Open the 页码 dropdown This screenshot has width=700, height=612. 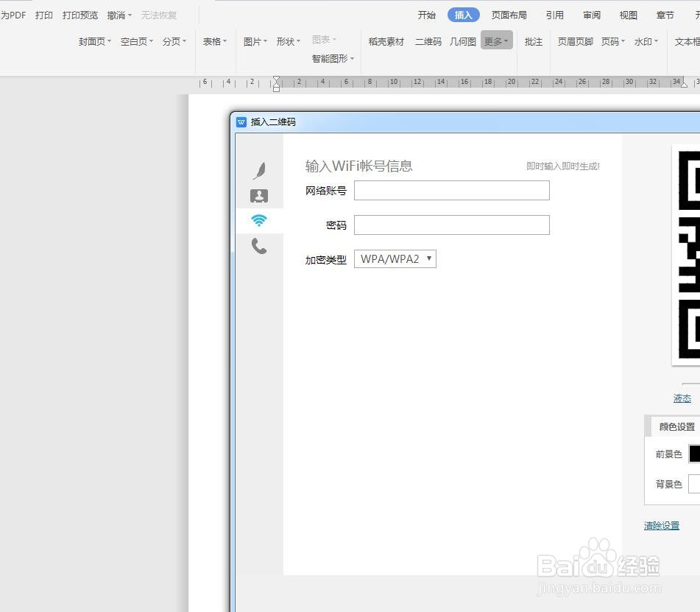click(x=613, y=41)
